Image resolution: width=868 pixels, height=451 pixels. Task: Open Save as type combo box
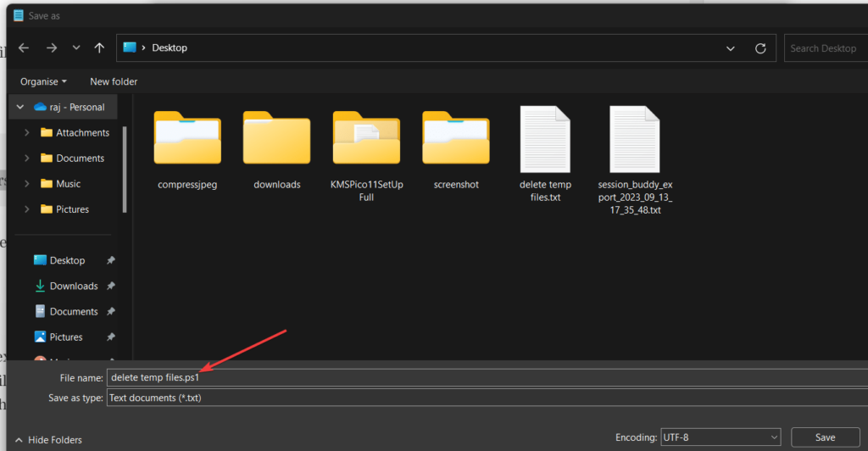point(487,398)
